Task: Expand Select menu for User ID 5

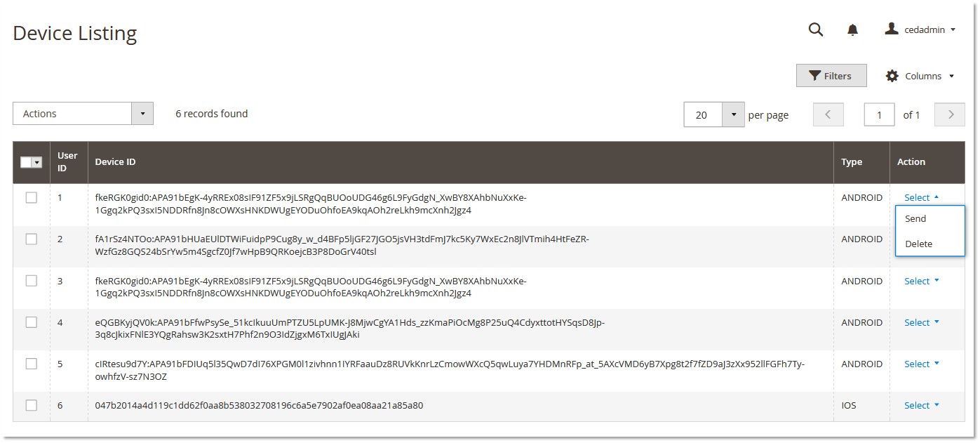Action: coord(921,364)
